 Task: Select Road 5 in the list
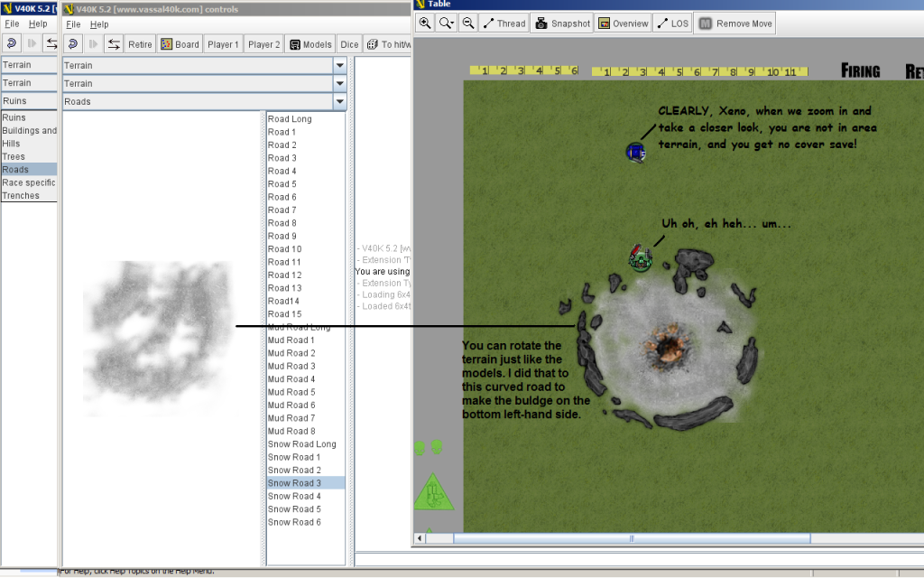[x=305, y=183]
